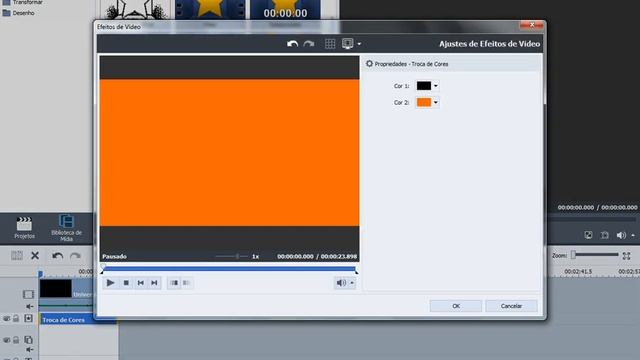Click the timeline playhead marker

click(x=40, y=274)
